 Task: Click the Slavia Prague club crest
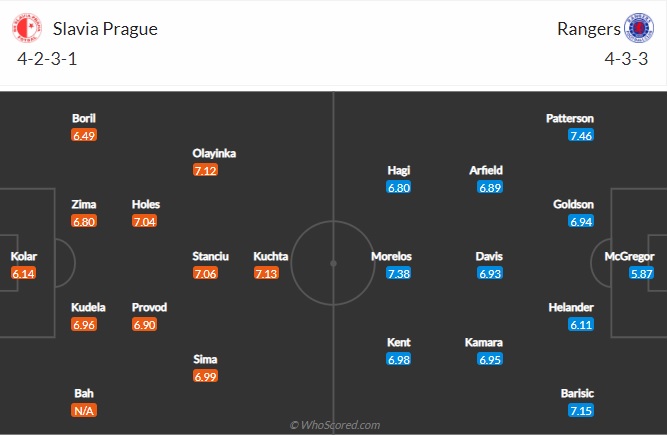coord(27,28)
